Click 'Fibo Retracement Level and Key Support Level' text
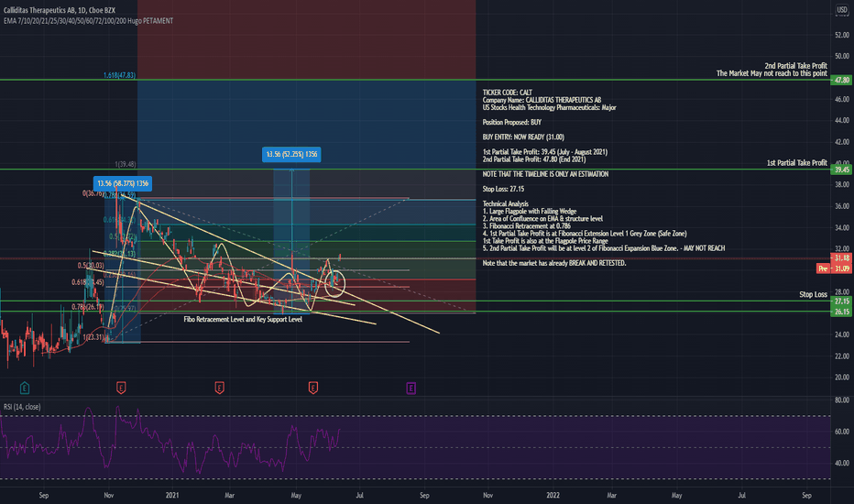 point(243,319)
